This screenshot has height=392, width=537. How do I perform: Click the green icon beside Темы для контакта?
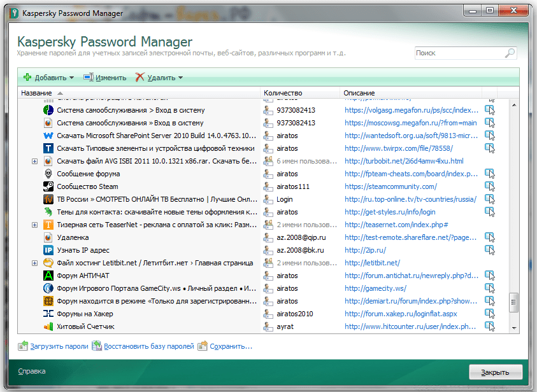pos(48,212)
